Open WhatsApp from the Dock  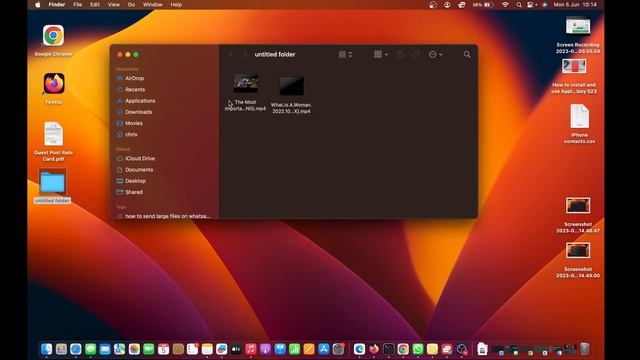[418, 349]
